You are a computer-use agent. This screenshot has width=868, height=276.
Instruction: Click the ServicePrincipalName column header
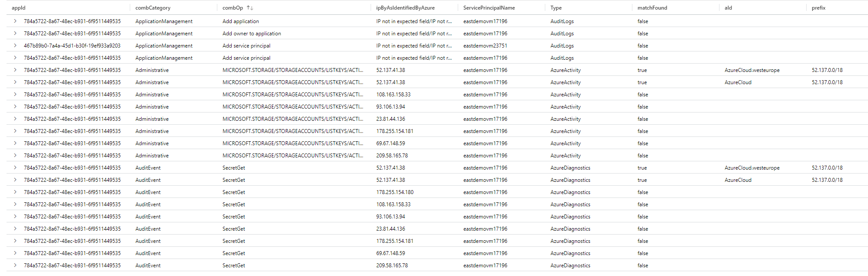tap(489, 8)
